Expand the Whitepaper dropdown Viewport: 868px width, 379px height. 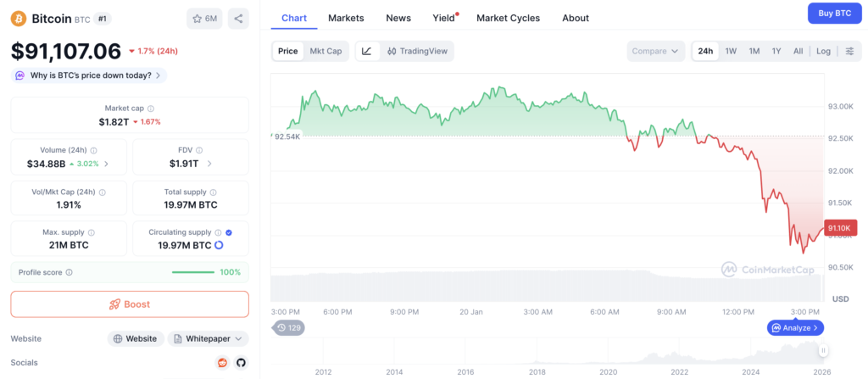point(208,338)
